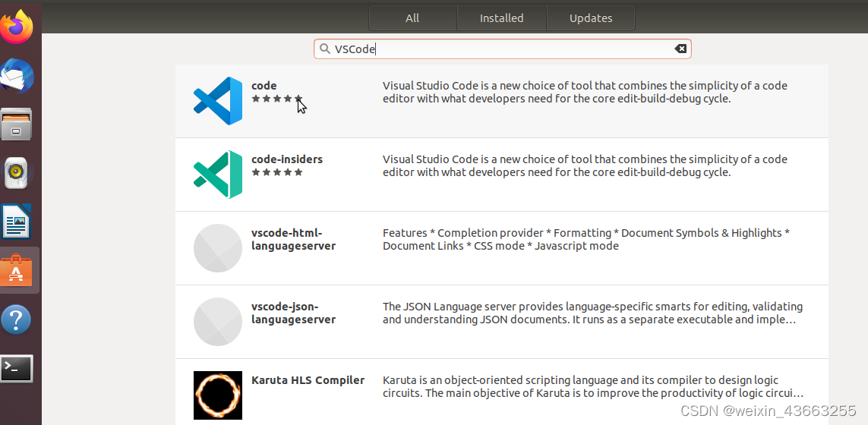The height and width of the screenshot is (425, 868).
Task: Switch to the All tab
Action: click(412, 18)
